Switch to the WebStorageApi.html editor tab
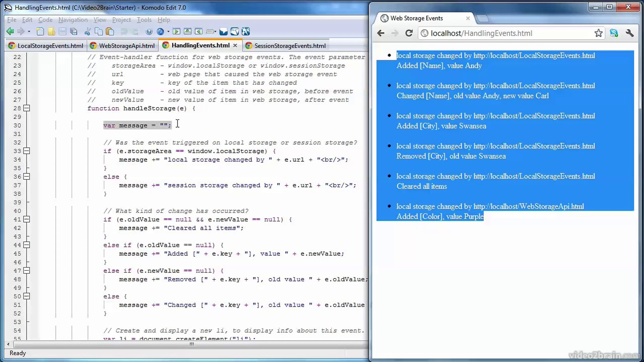 pyautogui.click(x=123, y=46)
